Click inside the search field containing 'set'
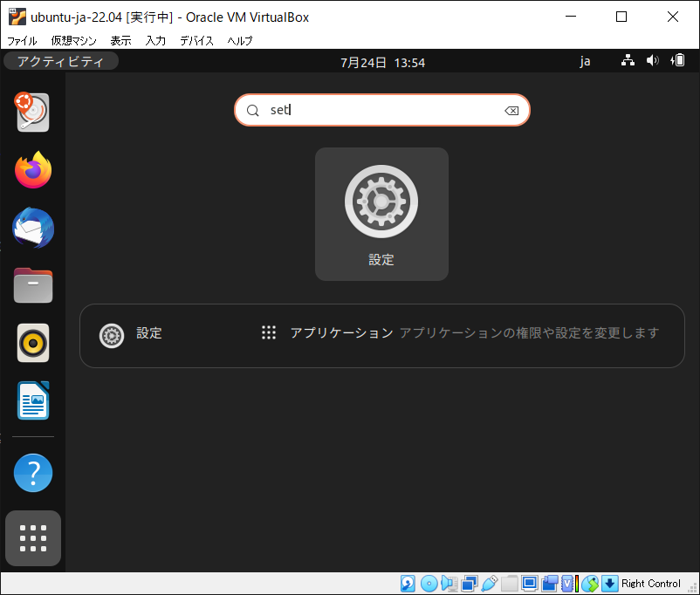 click(x=382, y=110)
